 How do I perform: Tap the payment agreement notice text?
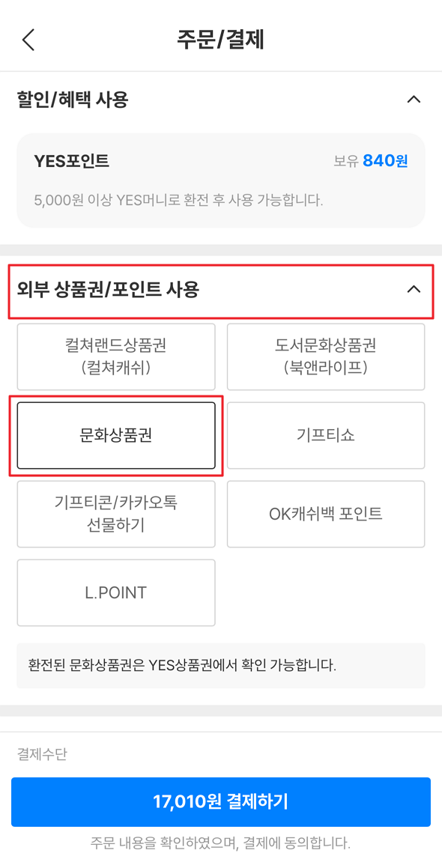[x=221, y=842]
